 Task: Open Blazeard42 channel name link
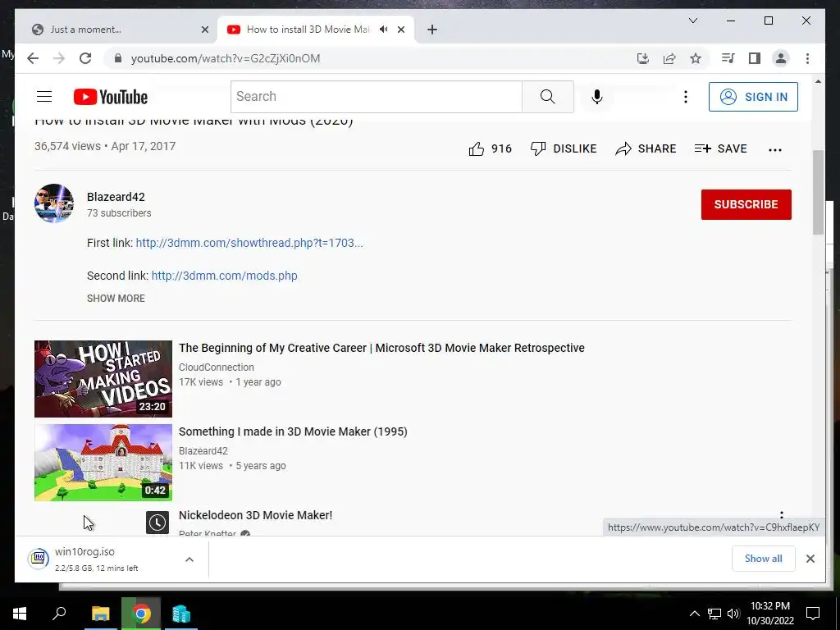click(x=116, y=197)
